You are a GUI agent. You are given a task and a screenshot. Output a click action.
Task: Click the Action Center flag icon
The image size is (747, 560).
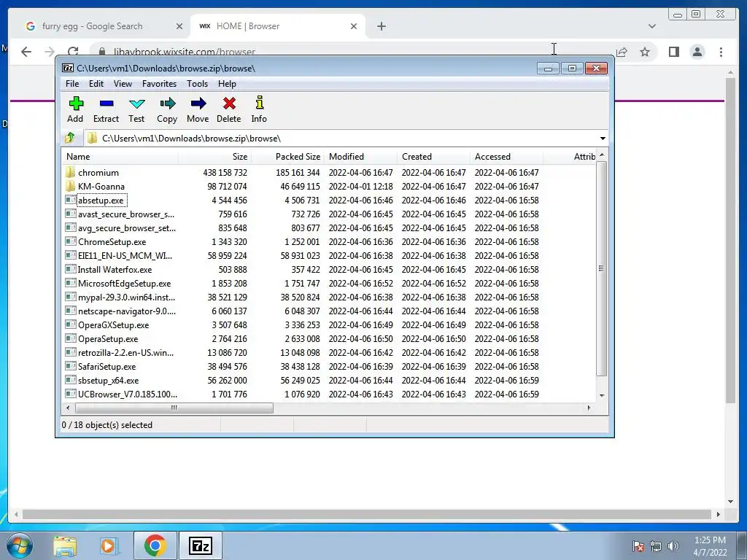coord(638,546)
